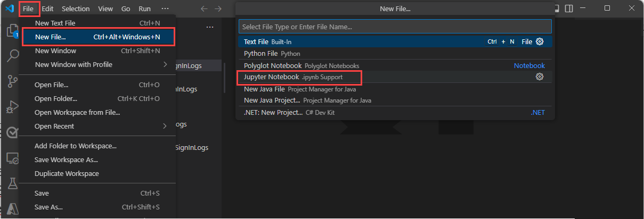Configure keybinding gear for Text File
Screen dimensions: 644x219
point(540,41)
